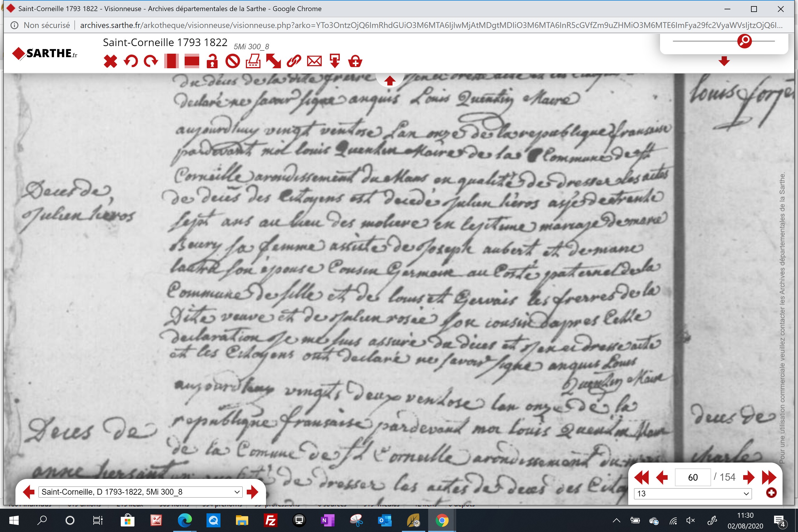Click the red X close viewer icon
The image size is (798, 532).
[110, 62]
